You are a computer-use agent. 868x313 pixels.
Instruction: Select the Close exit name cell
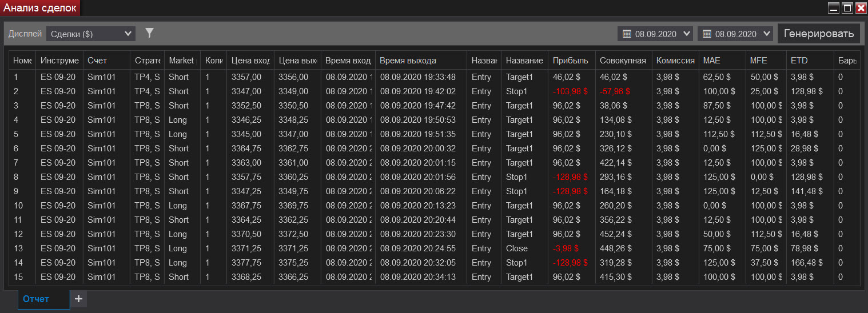click(x=517, y=248)
